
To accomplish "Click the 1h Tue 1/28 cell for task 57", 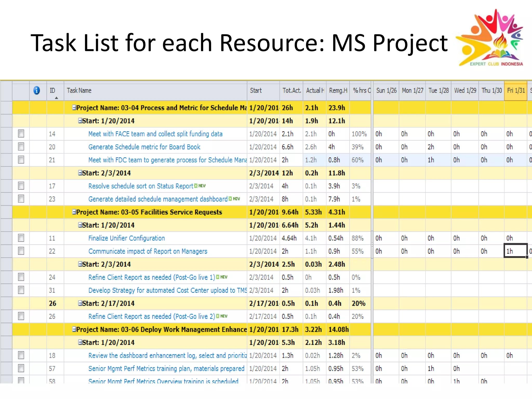I will [x=438, y=368].
